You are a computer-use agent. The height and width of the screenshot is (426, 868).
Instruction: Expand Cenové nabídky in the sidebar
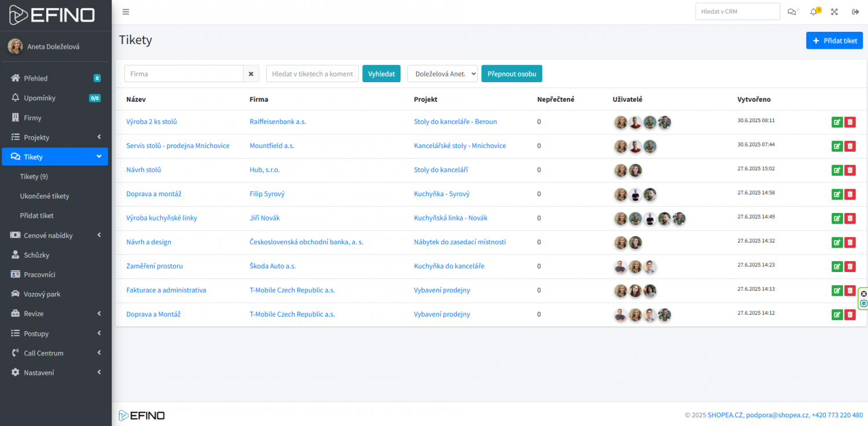click(x=55, y=236)
